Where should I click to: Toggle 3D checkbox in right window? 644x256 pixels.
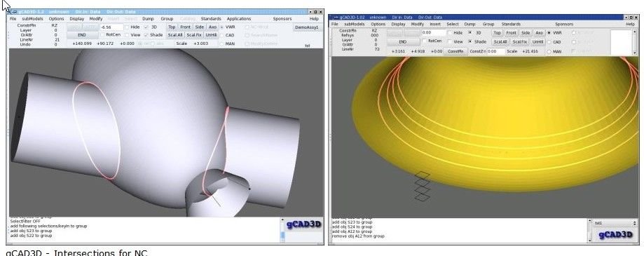click(470, 32)
